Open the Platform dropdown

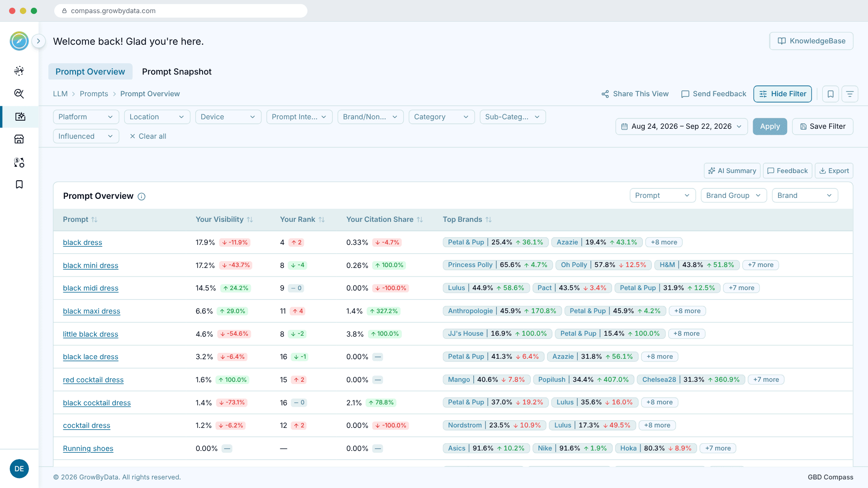pos(86,117)
